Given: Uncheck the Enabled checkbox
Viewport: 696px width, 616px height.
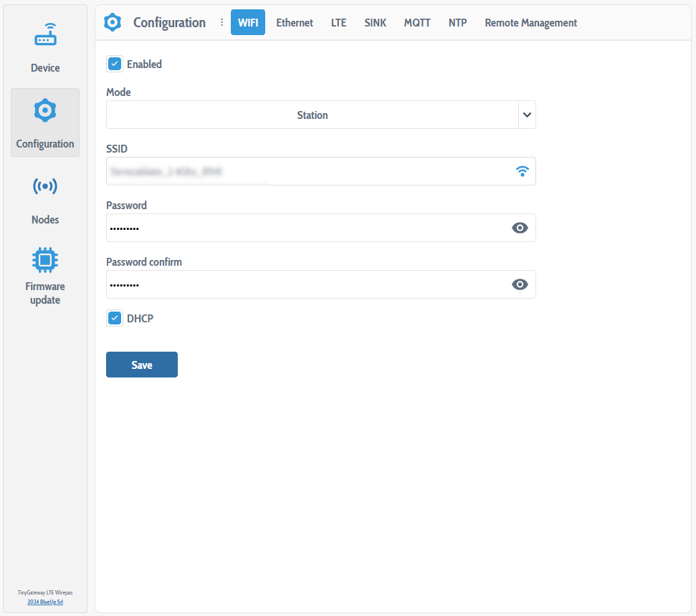Looking at the screenshot, I should 115,64.
